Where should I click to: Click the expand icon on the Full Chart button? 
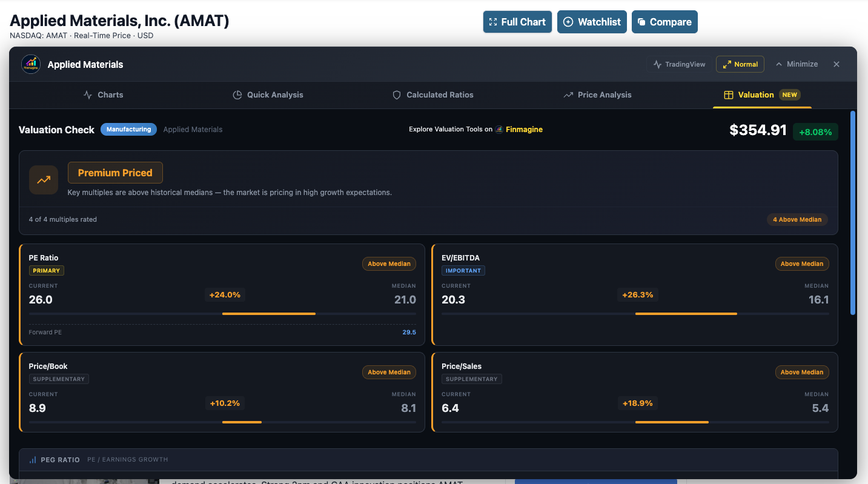pos(492,22)
